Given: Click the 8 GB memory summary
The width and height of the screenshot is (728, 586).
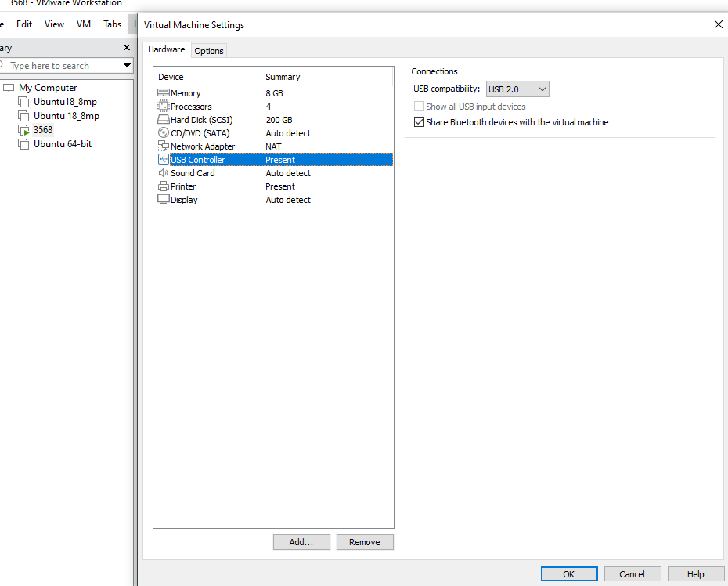Looking at the screenshot, I should (x=275, y=93).
